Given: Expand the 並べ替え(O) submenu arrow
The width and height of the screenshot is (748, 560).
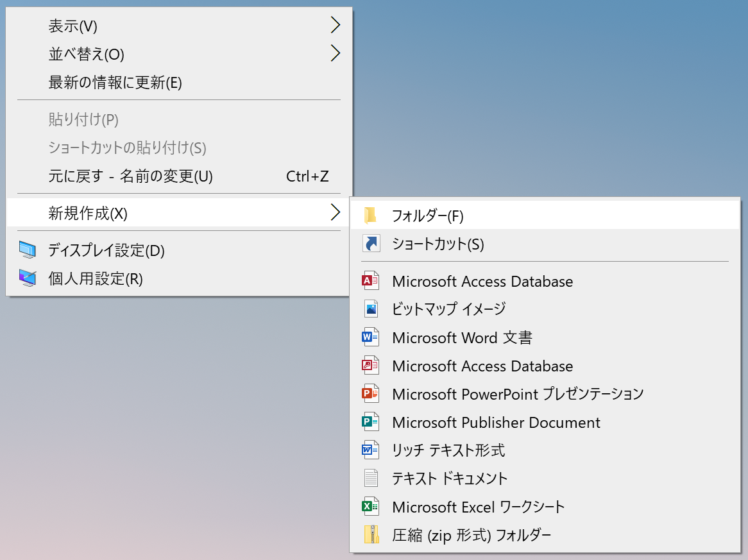Looking at the screenshot, I should tap(336, 53).
